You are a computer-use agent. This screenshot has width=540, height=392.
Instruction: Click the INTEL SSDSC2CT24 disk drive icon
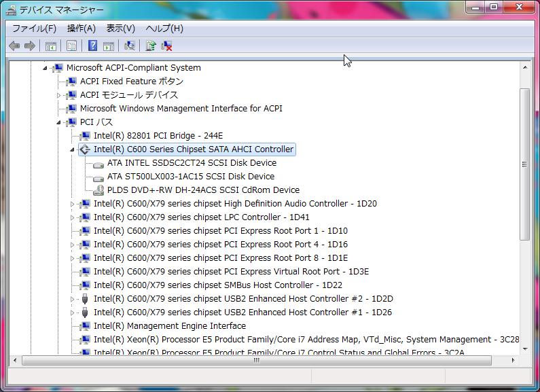(x=98, y=164)
